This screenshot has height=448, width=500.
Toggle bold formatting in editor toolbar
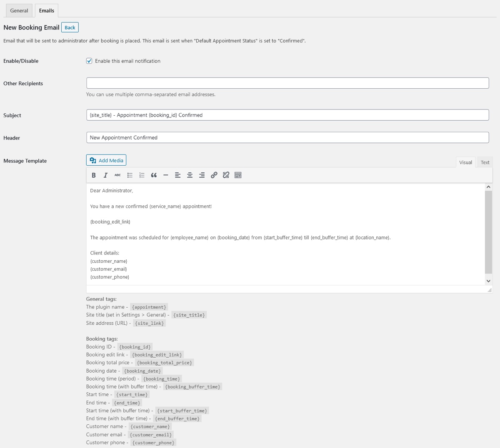coord(94,175)
